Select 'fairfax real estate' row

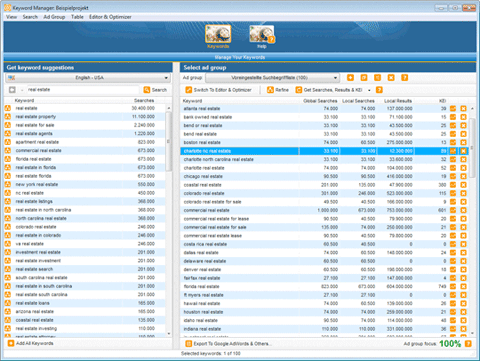pos(324,278)
